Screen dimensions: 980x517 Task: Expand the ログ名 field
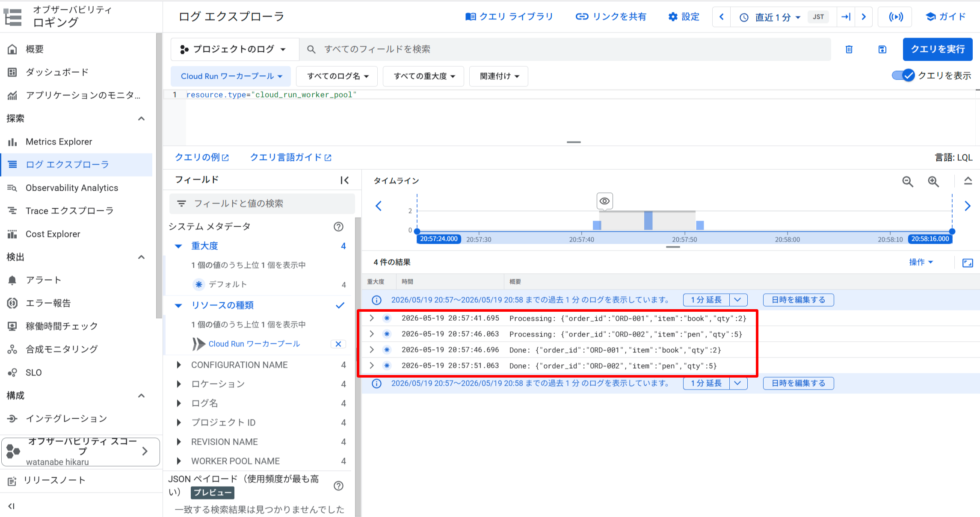[x=179, y=403]
